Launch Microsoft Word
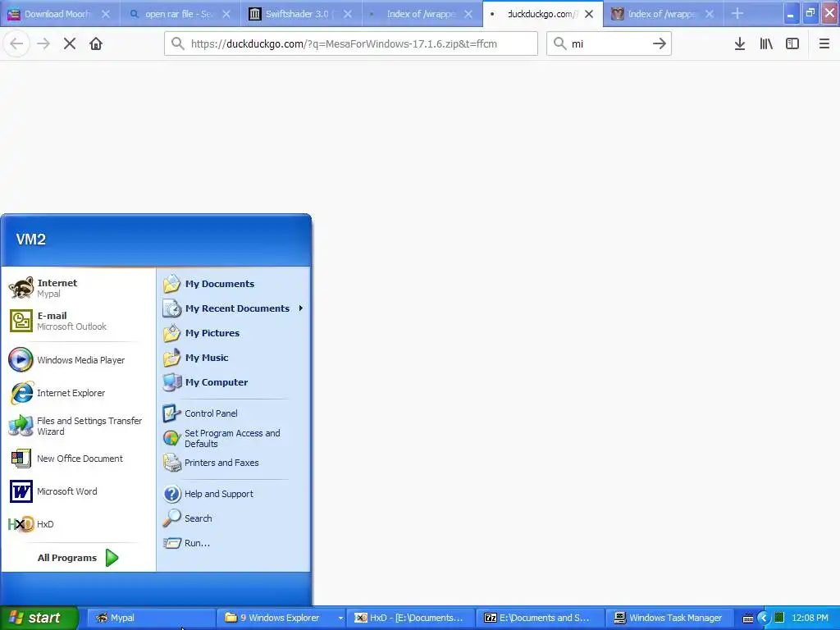 tap(78, 491)
